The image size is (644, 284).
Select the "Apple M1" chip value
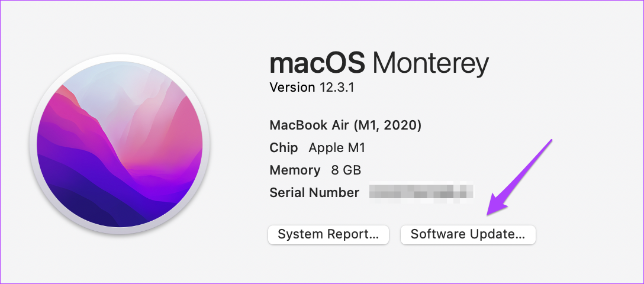click(337, 148)
